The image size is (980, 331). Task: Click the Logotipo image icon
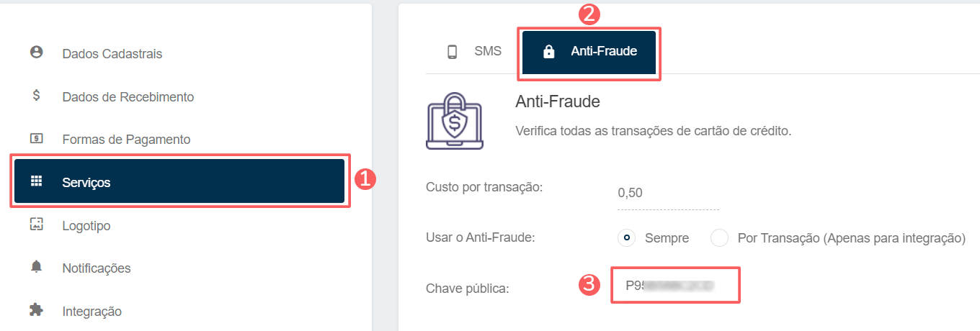coord(36,225)
